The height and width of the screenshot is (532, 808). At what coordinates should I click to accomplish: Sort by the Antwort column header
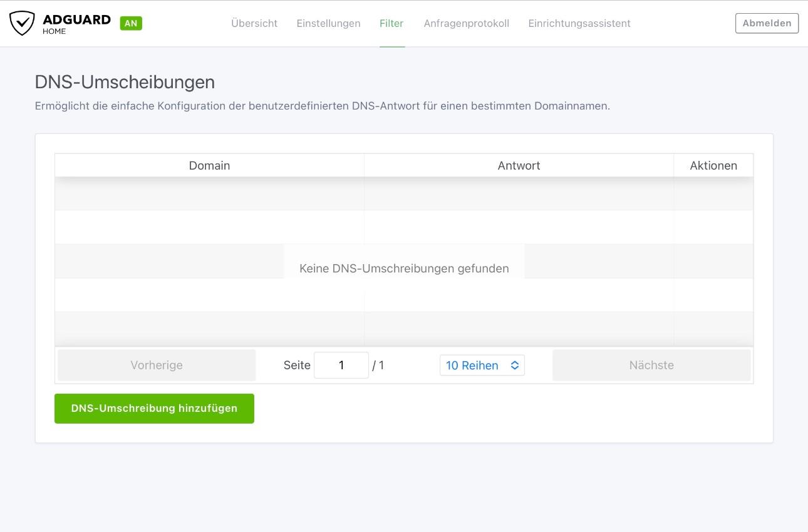click(519, 166)
